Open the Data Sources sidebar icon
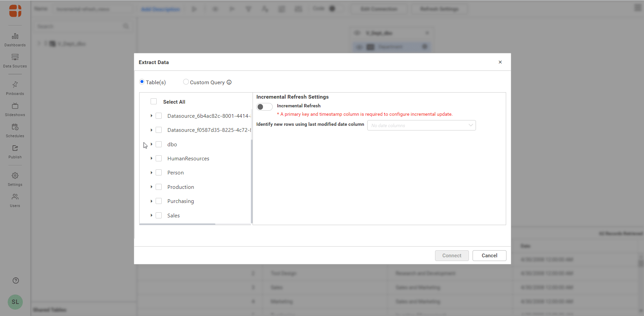The image size is (644, 316). [x=15, y=61]
